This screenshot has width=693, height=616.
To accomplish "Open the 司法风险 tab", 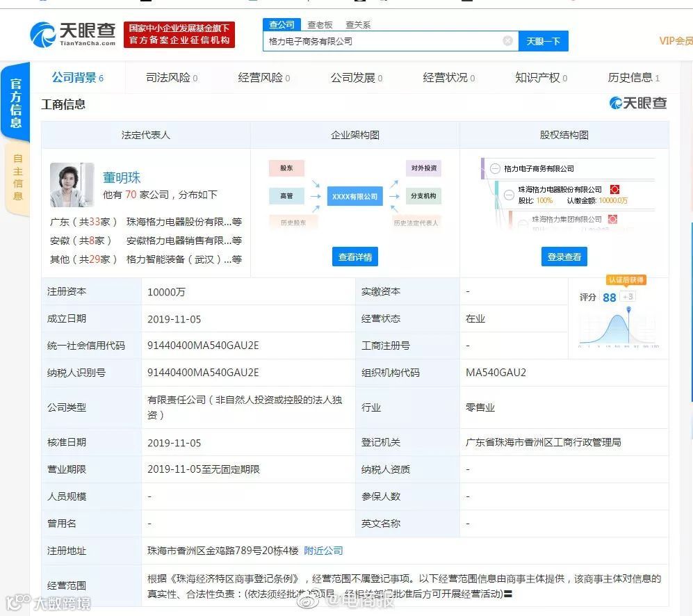I will tap(172, 78).
